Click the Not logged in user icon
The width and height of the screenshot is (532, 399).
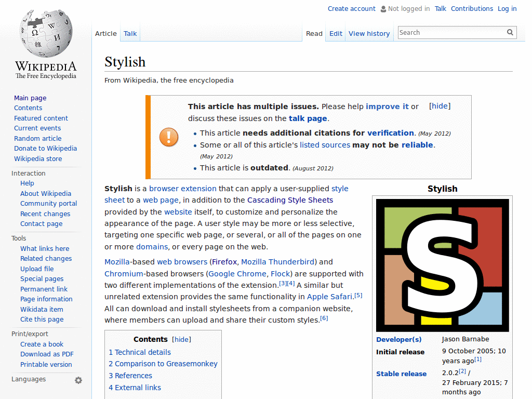click(383, 9)
